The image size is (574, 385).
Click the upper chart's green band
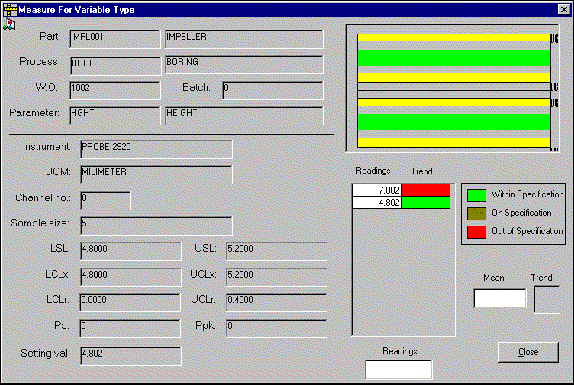point(454,58)
